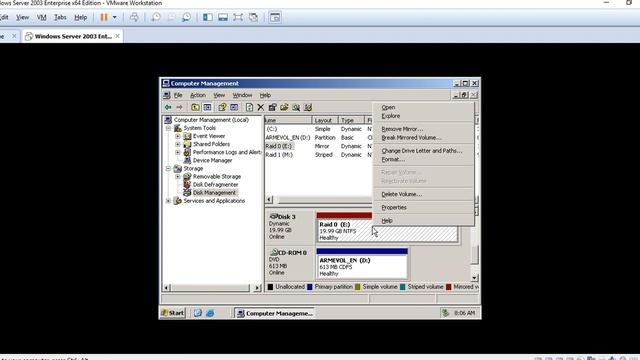640x360 pixels.
Task: Click the tree pane horizontal scrollbar right arrow
Action: (x=257, y=288)
